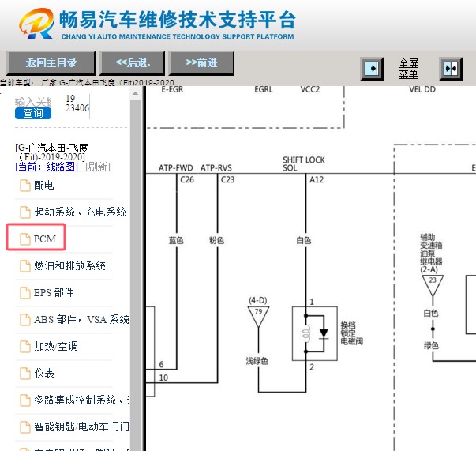Click the connector 23 triangle symbol
This screenshot has height=451, width=476.
[433, 285]
